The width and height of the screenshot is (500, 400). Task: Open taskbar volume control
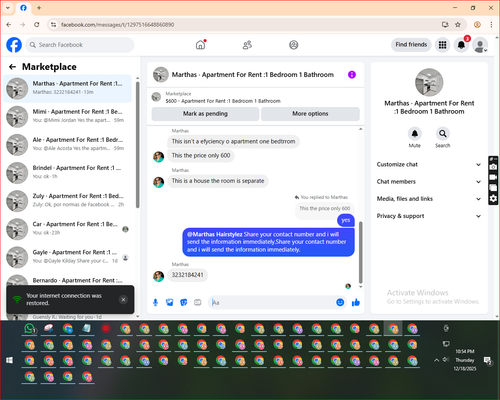(x=445, y=360)
